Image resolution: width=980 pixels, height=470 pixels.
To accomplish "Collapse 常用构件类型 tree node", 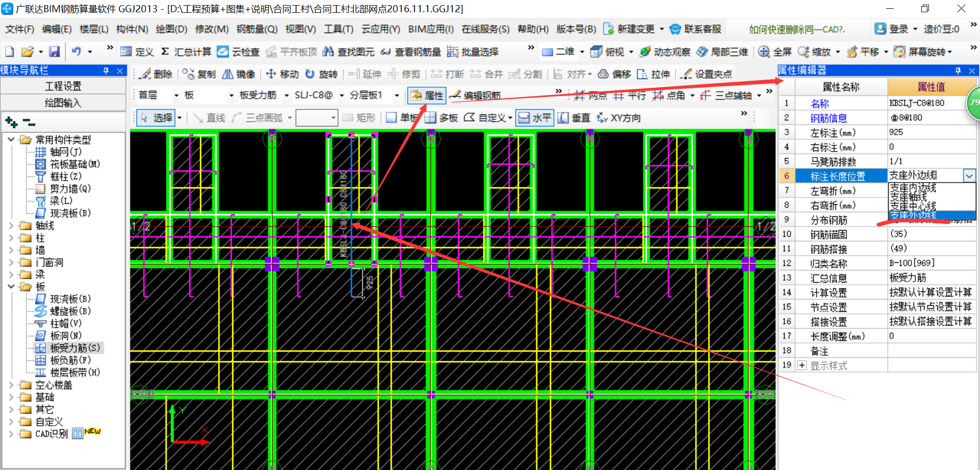I will [x=11, y=139].
